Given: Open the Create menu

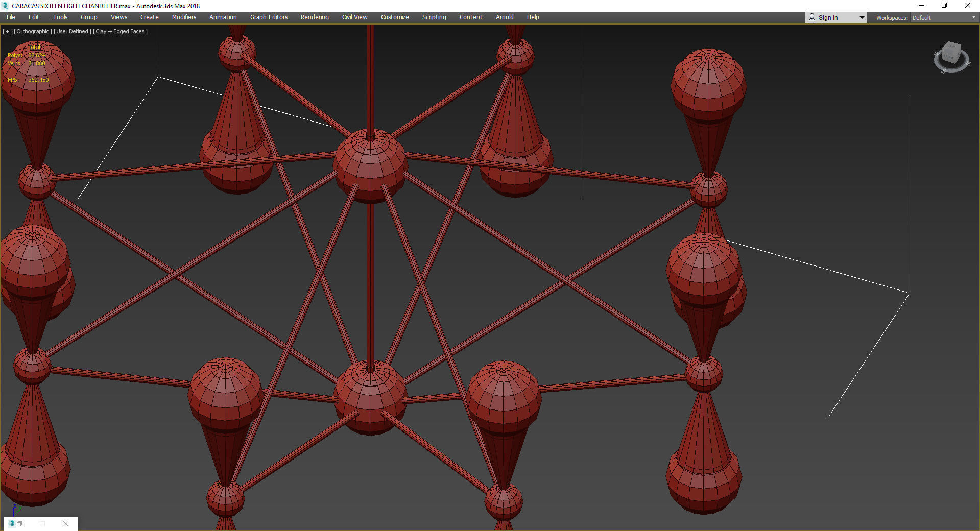Looking at the screenshot, I should pyautogui.click(x=150, y=17).
